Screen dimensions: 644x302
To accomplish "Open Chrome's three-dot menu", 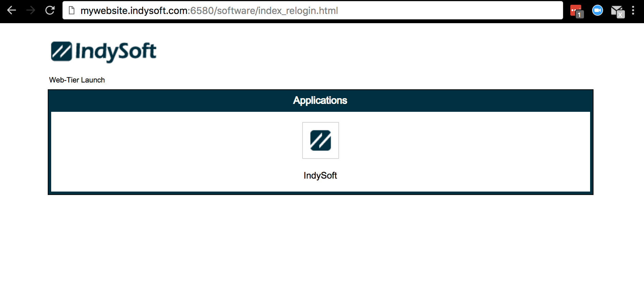I will pos(633,11).
